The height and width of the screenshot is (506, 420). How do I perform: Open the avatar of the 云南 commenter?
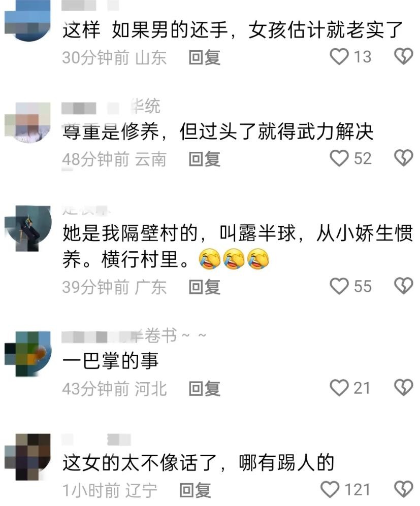(x=28, y=122)
